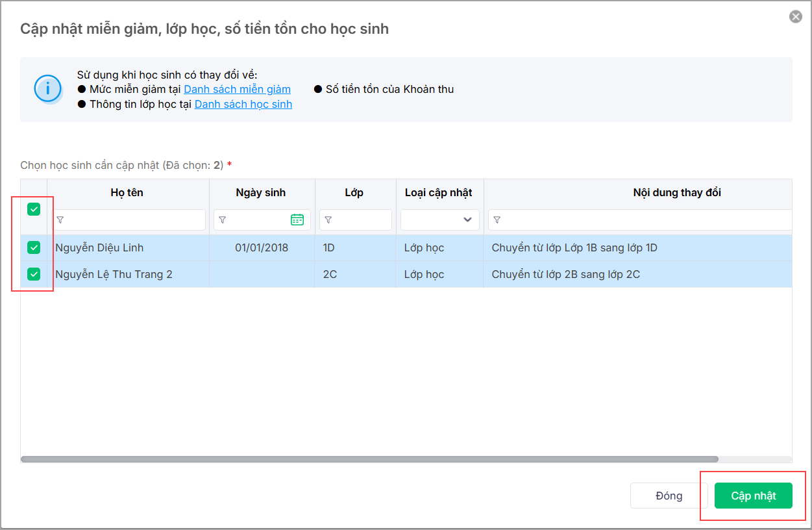This screenshot has height=530, width=812.
Task: Type in the Họ tên filter field
Action: tap(134, 220)
